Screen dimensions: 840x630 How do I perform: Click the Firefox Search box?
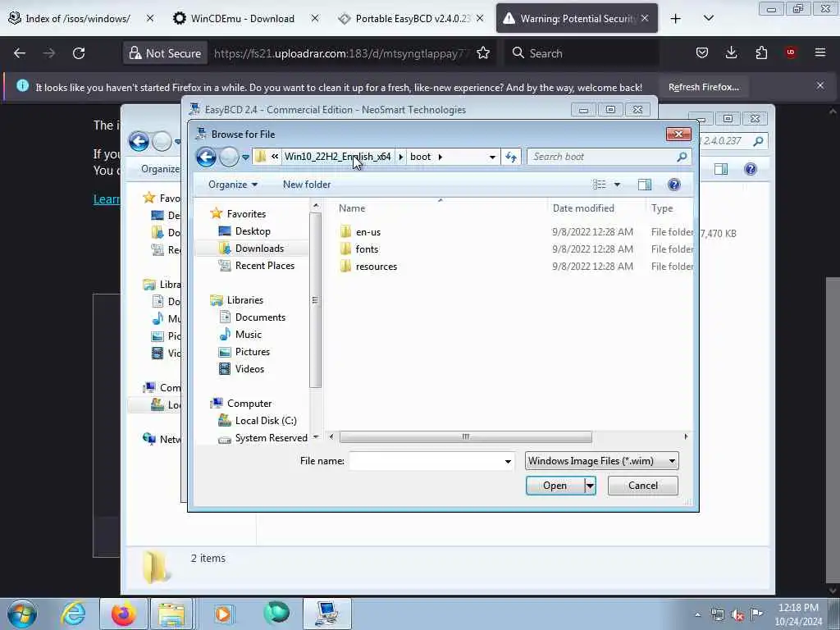pos(582,53)
